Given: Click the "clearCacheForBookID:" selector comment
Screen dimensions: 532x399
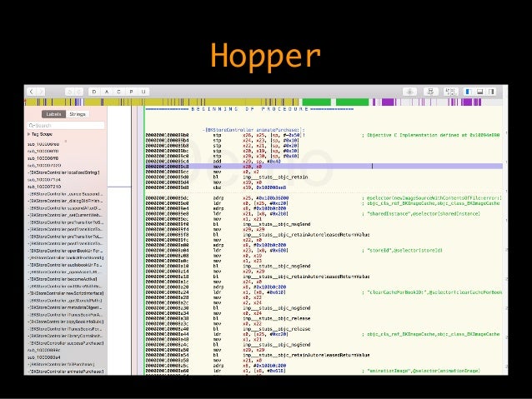Looking at the screenshot, I should click(x=432, y=292).
